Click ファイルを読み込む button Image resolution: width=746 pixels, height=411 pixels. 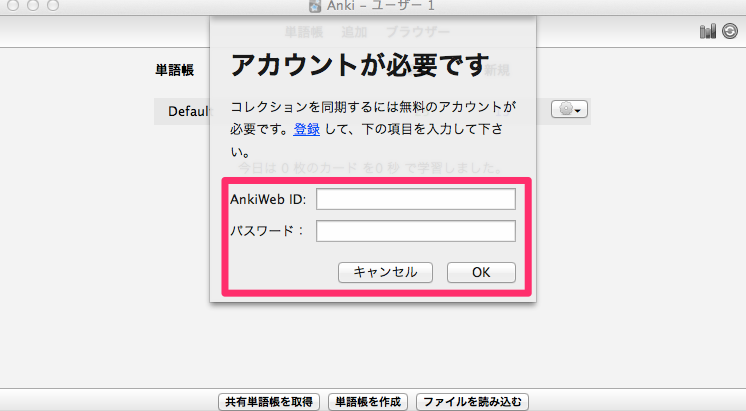pyautogui.click(x=472, y=402)
